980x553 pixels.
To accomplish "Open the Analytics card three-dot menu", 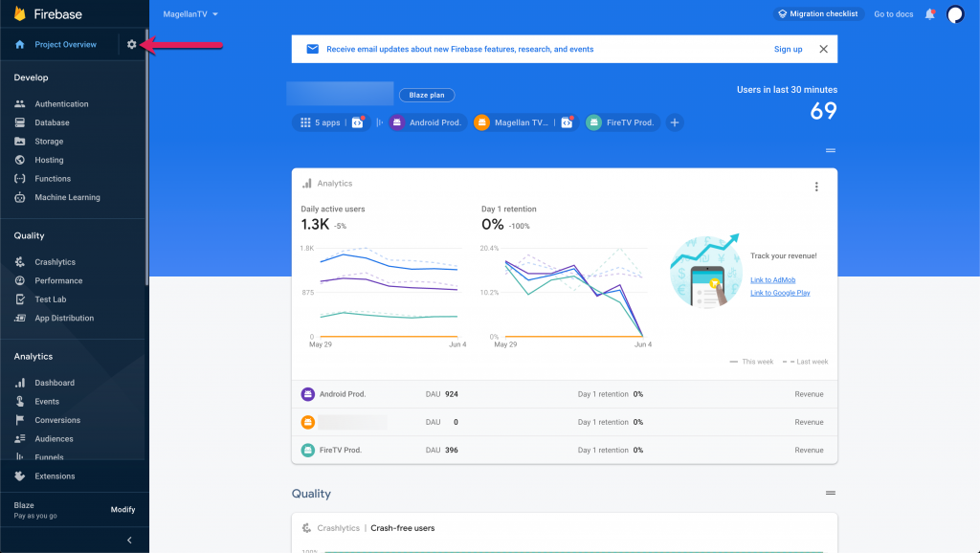I will pos(816,187).
